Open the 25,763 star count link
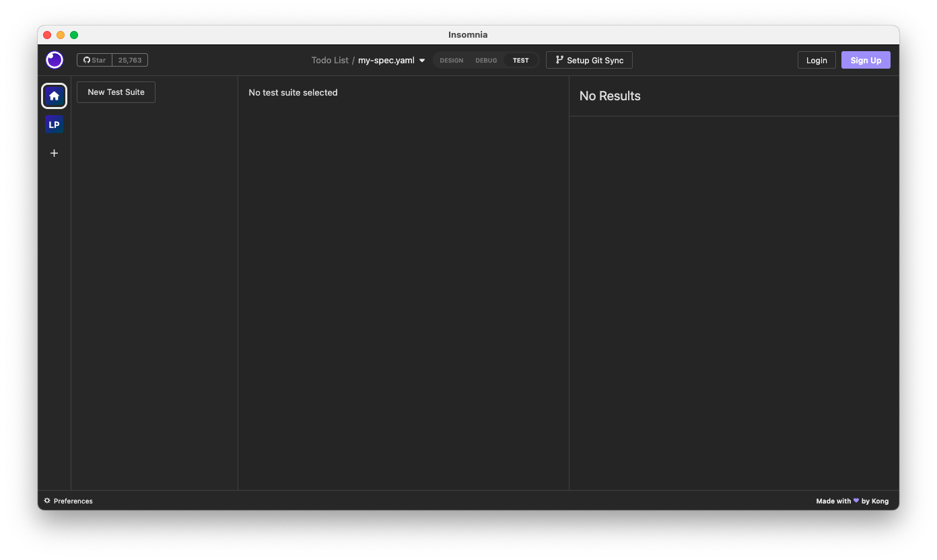 tap(130, 60)
